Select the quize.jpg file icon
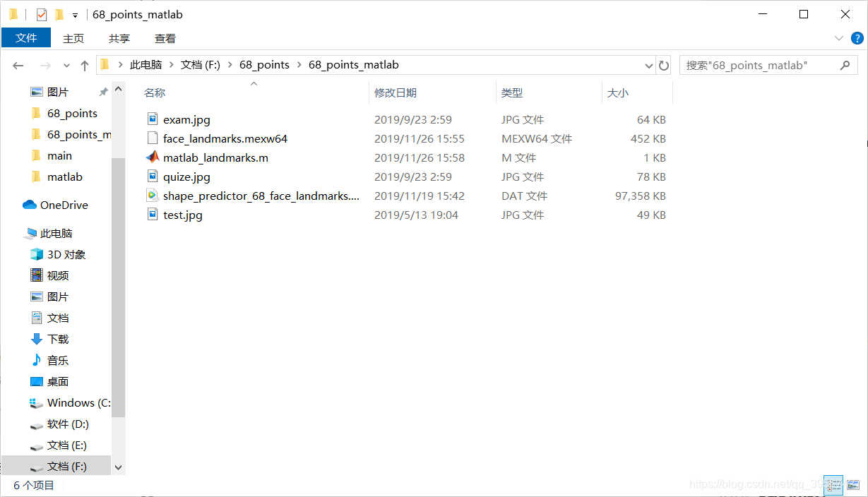 (153, 176)
